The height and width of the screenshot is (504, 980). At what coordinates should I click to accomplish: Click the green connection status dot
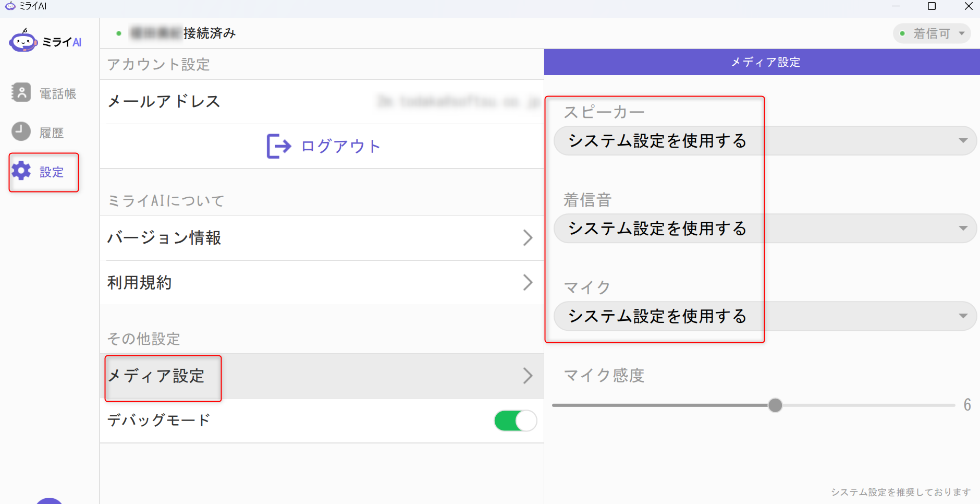119,33
